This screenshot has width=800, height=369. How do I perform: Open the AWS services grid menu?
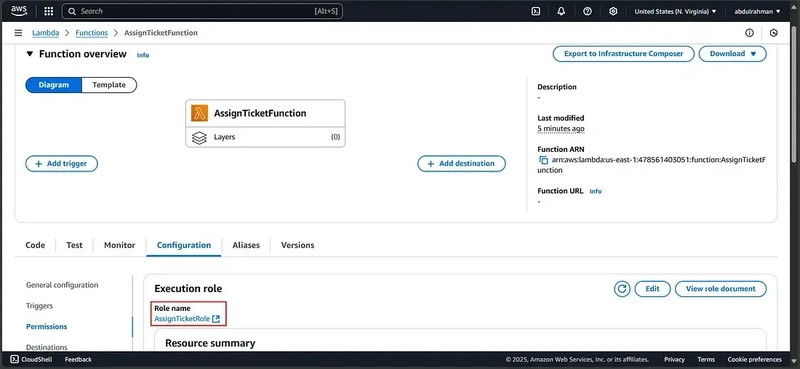click(x=48, y=11)
